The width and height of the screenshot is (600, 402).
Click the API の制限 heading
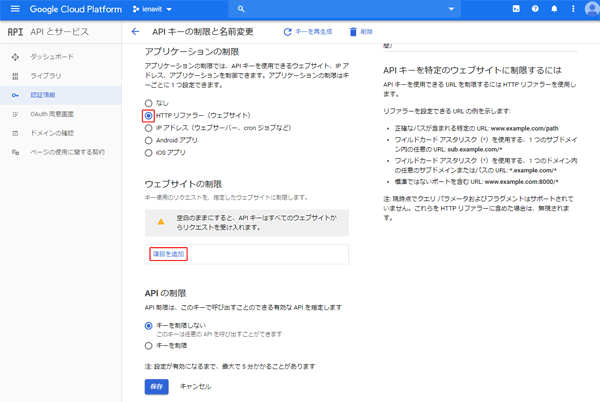point(165,293)
